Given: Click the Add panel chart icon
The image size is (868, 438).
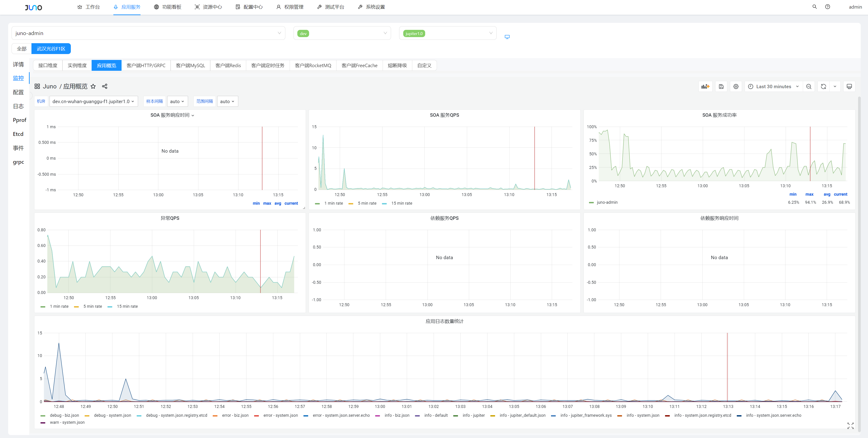Looking at the screenshot, I should pyautogui.click(x=705, y=87).
